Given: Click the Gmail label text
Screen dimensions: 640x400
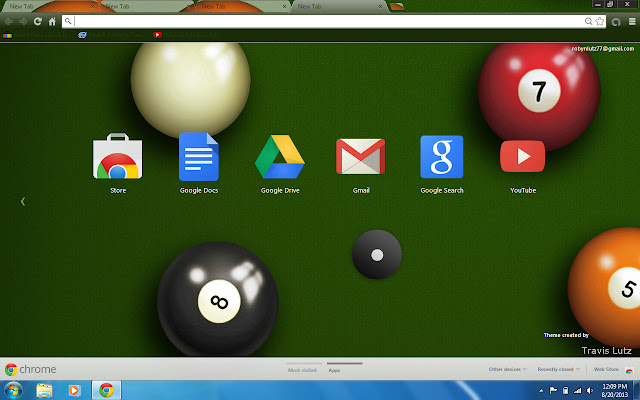Looking at the screenshot, I should pyautogui.click(x=361, y=190).
